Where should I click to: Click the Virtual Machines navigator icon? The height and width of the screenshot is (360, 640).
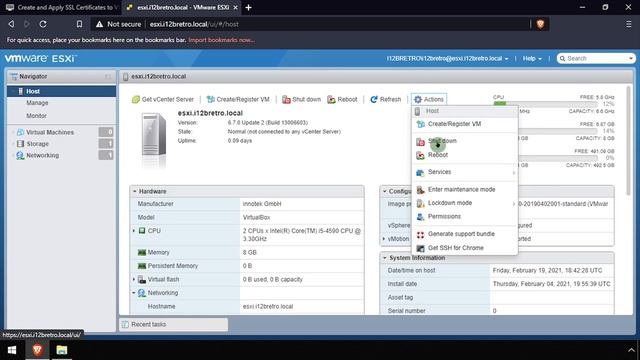[20, 132]
